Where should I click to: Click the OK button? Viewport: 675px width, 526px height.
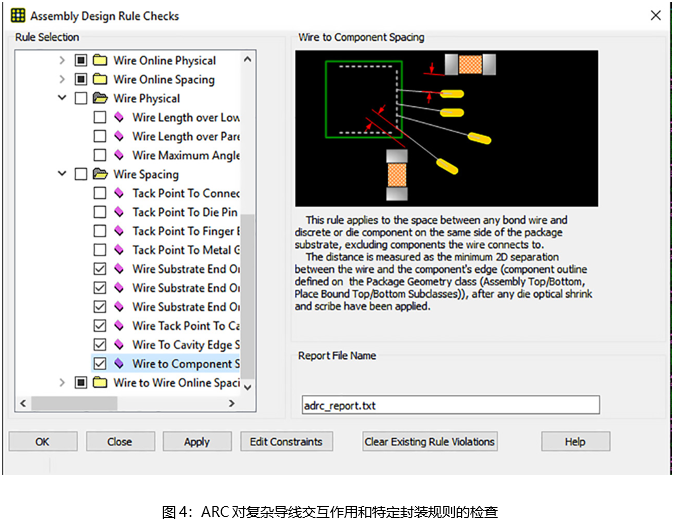43,442
